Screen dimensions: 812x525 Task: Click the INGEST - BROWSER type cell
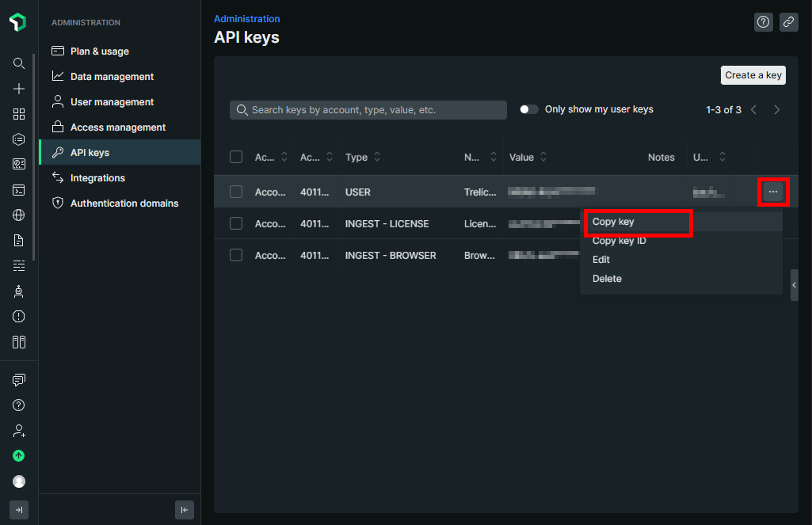[391, 255]
